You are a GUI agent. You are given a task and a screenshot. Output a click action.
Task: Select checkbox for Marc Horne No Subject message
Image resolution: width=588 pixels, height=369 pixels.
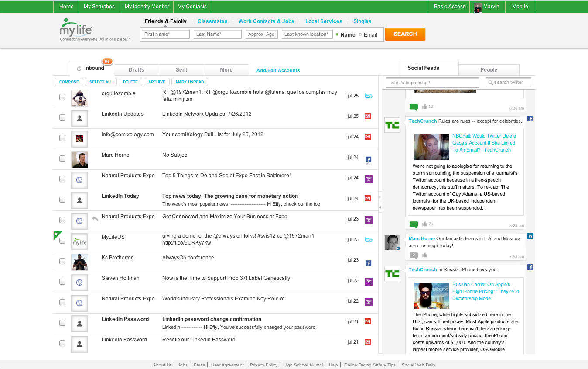coord(62,159)
